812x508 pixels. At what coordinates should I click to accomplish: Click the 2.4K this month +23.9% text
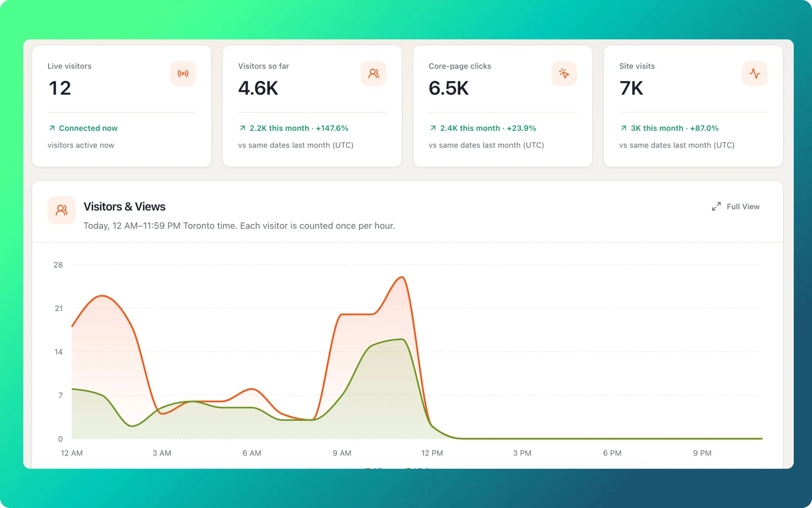(x=488, y=128)
